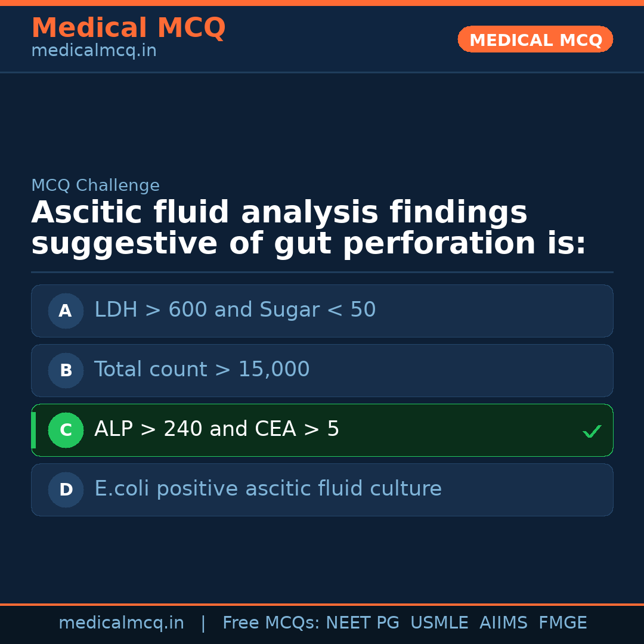Click the green letter C circle icon

coord(66,430)
